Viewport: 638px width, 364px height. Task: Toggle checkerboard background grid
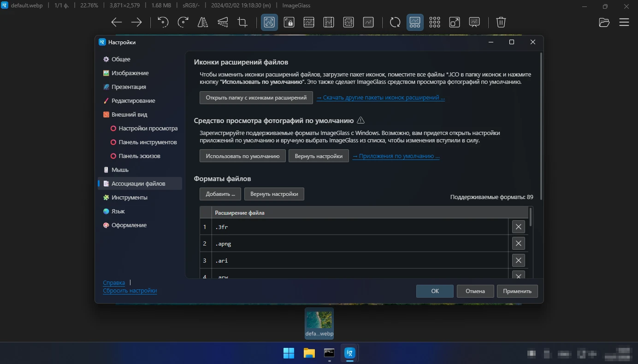[x=435, y=22]
